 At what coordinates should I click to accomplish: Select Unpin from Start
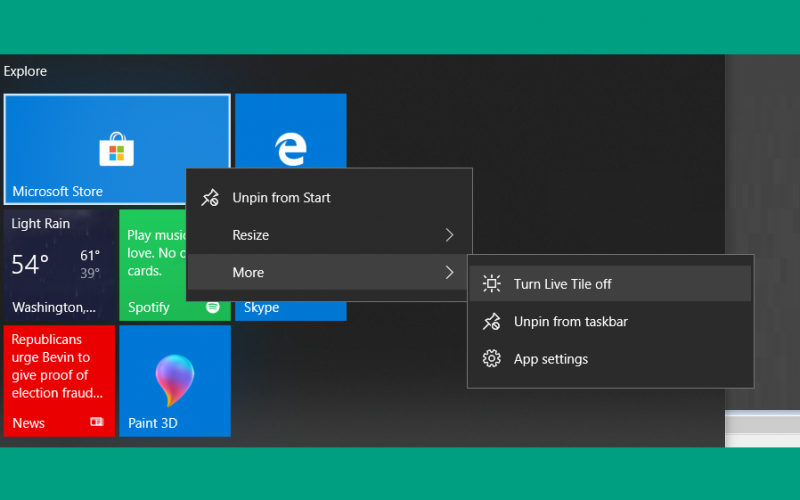(x=329, y=198)
